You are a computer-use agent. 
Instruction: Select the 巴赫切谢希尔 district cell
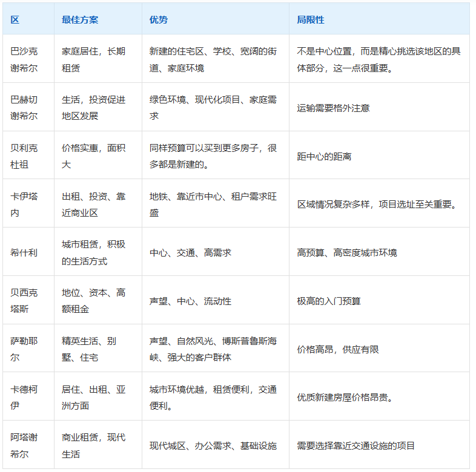[x=28, y=107]
